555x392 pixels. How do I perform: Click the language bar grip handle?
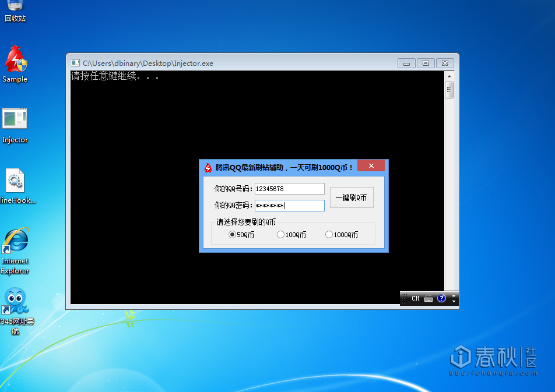404,299
